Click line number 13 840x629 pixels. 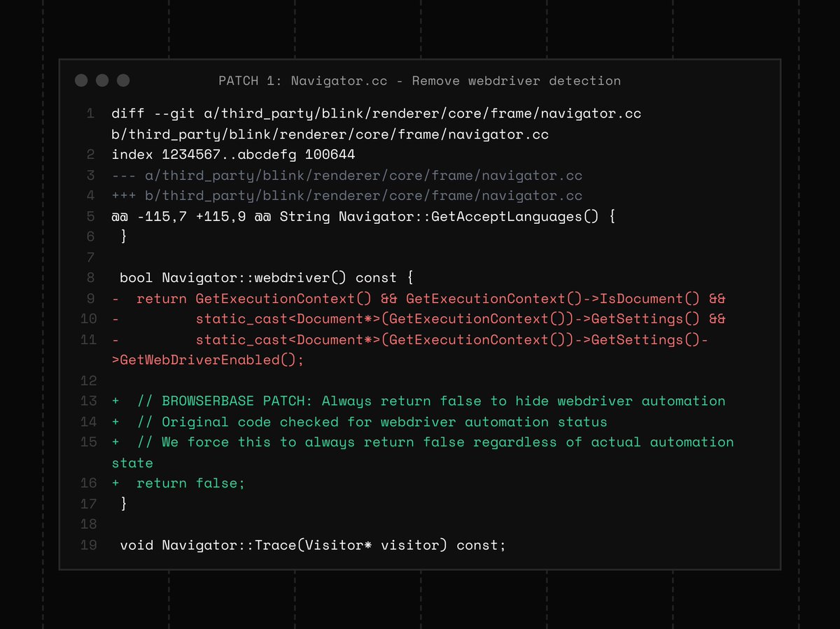tap(88, 401)
